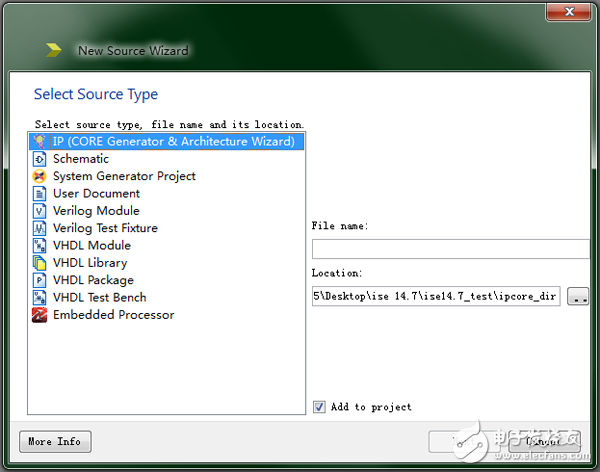
Task: Click the User Document icon
Action: pos(40,193)
